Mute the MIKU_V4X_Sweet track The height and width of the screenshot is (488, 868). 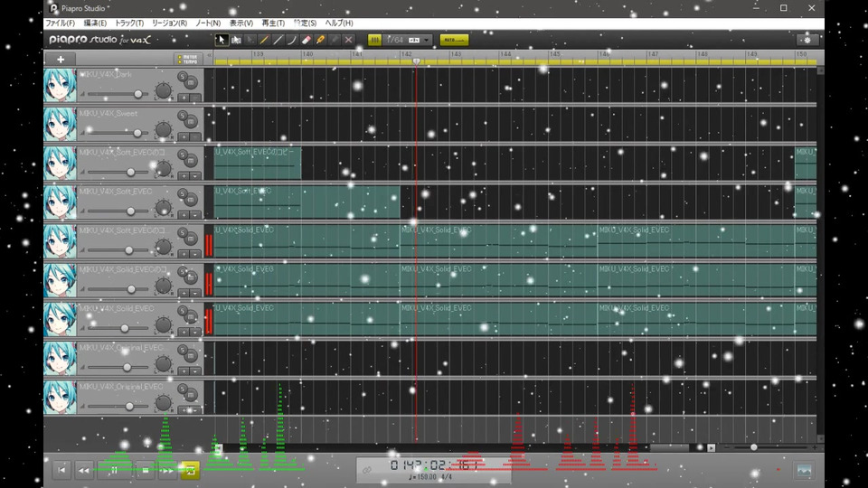point(191,121)
